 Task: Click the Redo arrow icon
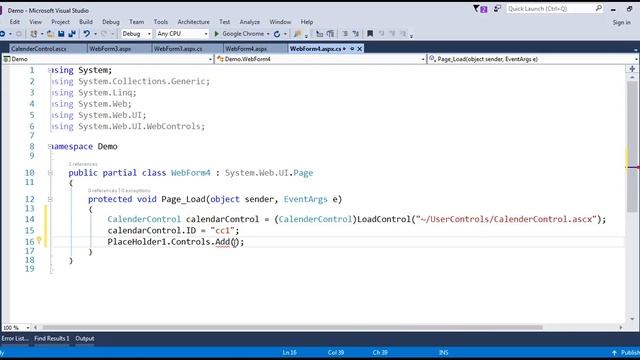(x=104, y=34)
